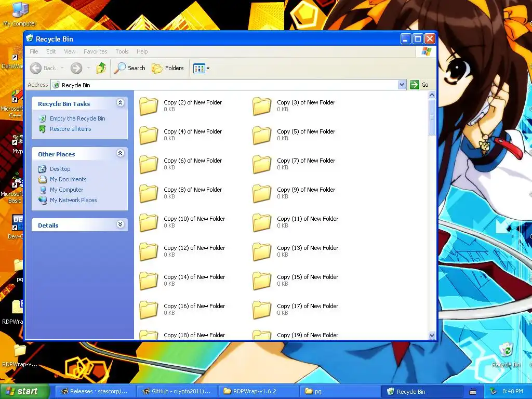Open the Favorites menu
The image size is (532, 399).
(x=96, y=51)
